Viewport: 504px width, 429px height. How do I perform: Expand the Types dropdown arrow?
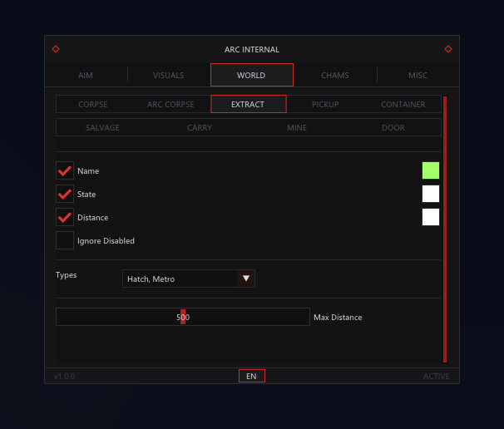(x=246, y=279)
